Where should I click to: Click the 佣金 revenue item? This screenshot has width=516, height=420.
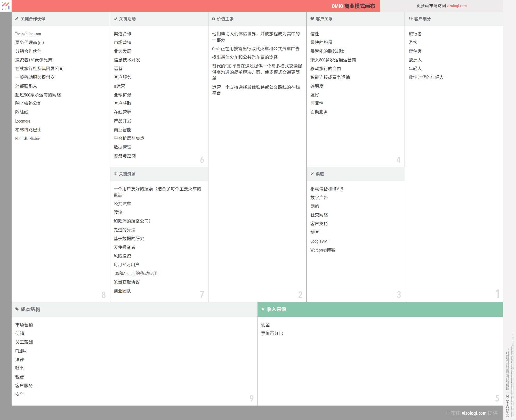pyautogui.click(x=265, y=325)
